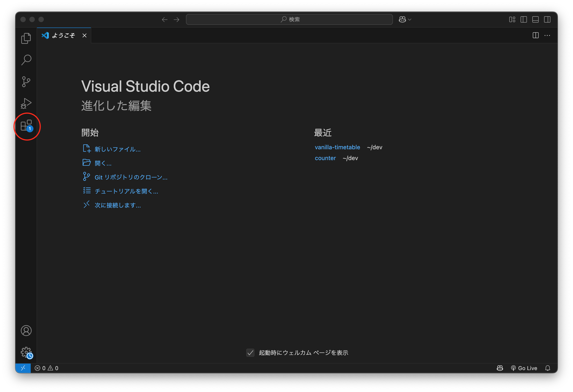
Task: Open the Explorer view in activity bar
Action: (26, 38)
